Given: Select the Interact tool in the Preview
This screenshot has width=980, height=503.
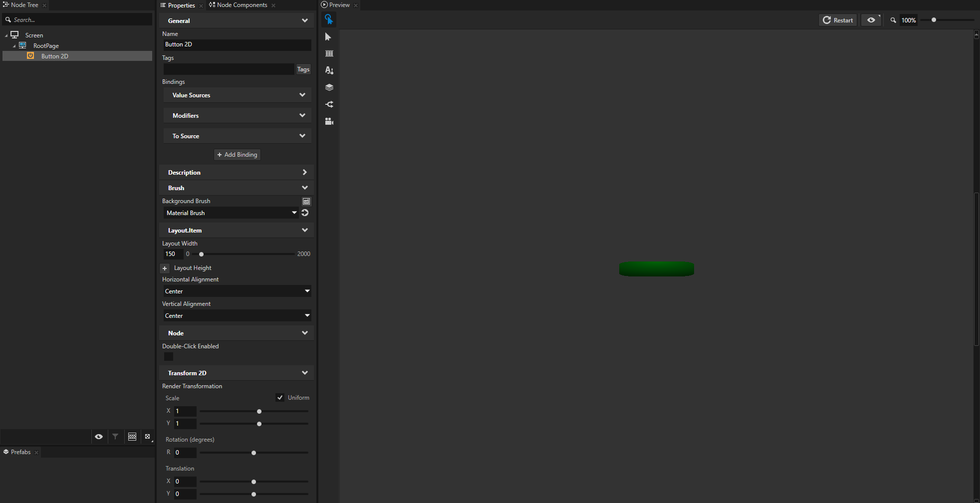Looking at the screenshot, I should (329, 19).
